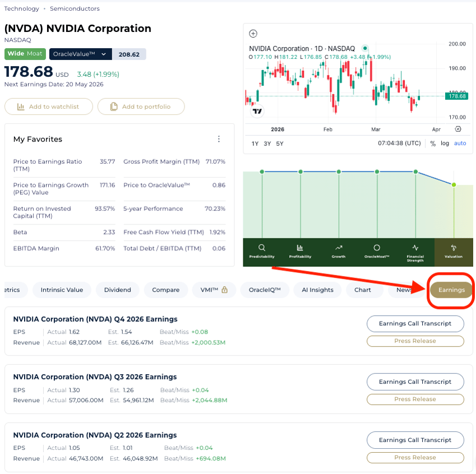Open My Favorites three-dot menu
Viewport: 476px width, 474px height.
coord(219,139)
